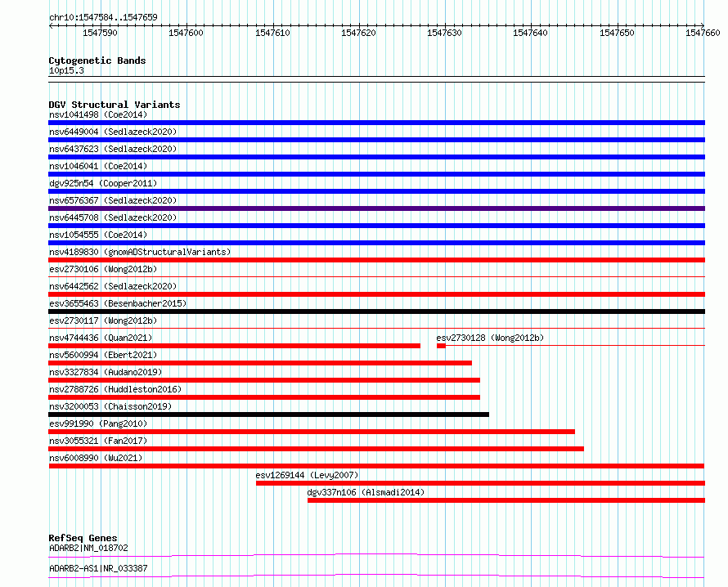Open nsv4744436 (Quan2021) variant
This screenshot has height=587, width=728.
(101, 338)
